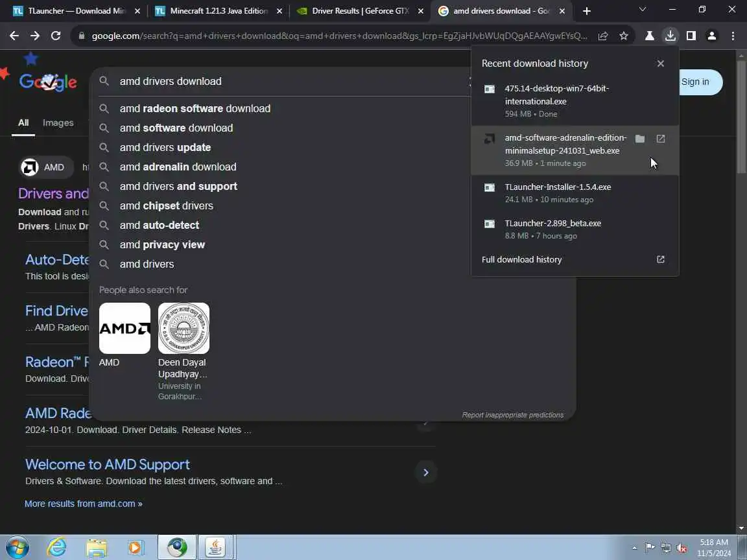Open Full download history
The image size is (747, 560).
click(x=575, y=259)
